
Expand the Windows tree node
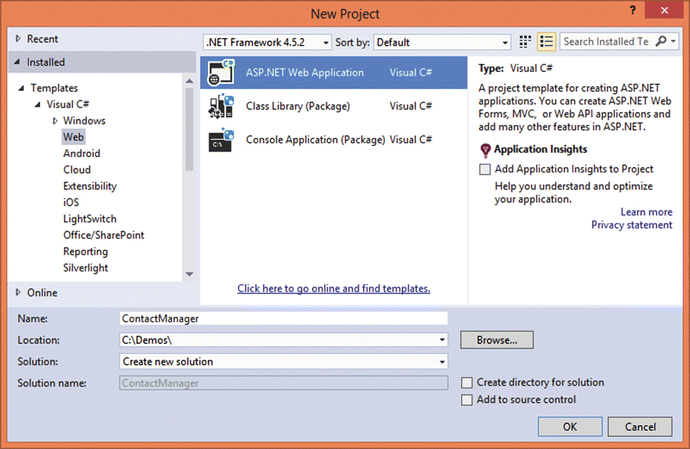tap(55, 121)
